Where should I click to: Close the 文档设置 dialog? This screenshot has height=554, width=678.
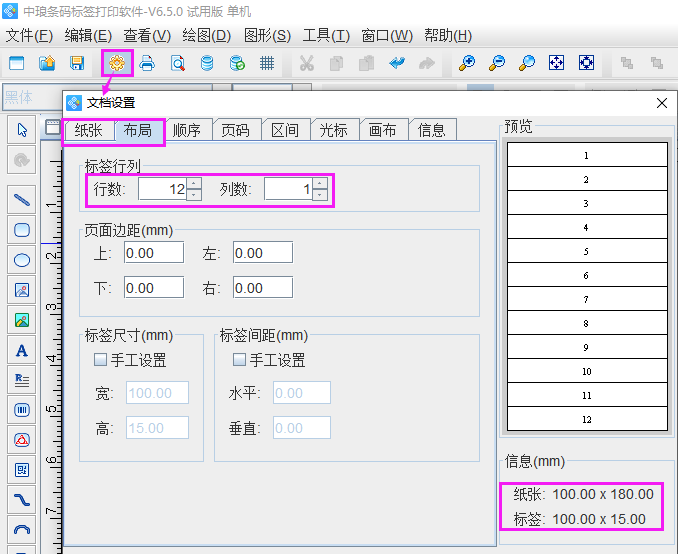[661, 102]
